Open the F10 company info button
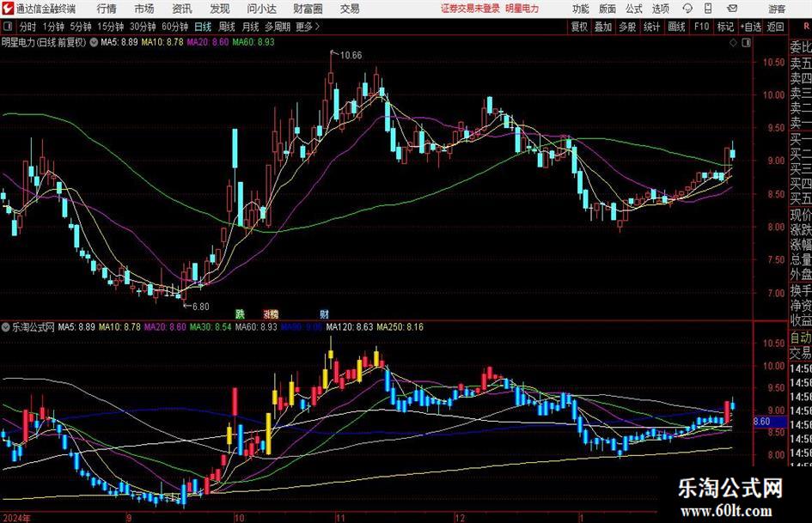Screen dimensions: 812x523 click(701, 27)
